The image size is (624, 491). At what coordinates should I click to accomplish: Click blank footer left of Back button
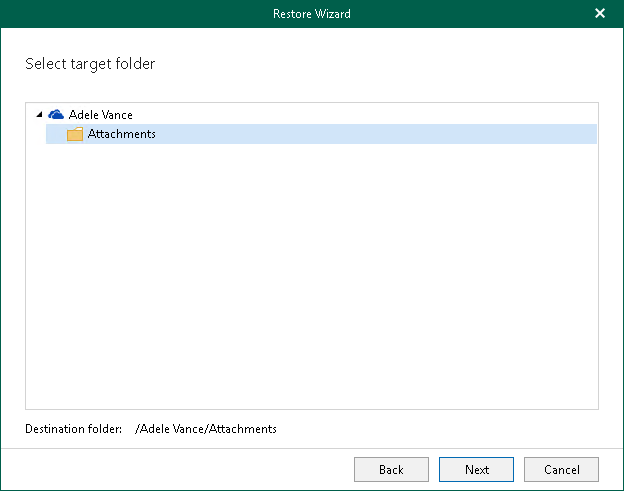(x=180, y=469)
